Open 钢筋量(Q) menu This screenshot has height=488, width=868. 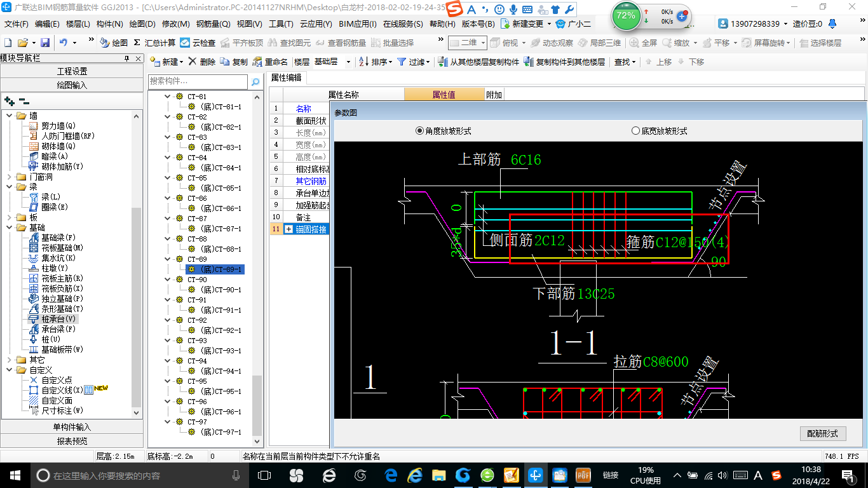point(213,24)
